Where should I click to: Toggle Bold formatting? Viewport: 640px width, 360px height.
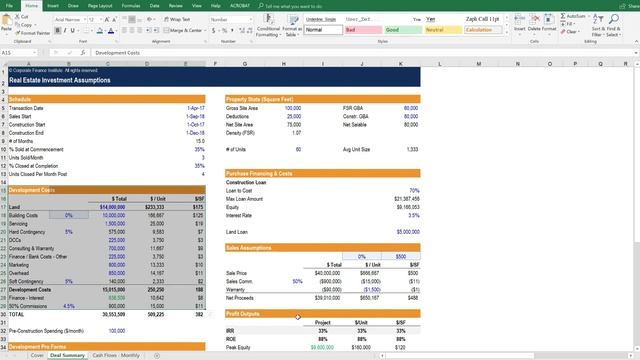(58, 31)
